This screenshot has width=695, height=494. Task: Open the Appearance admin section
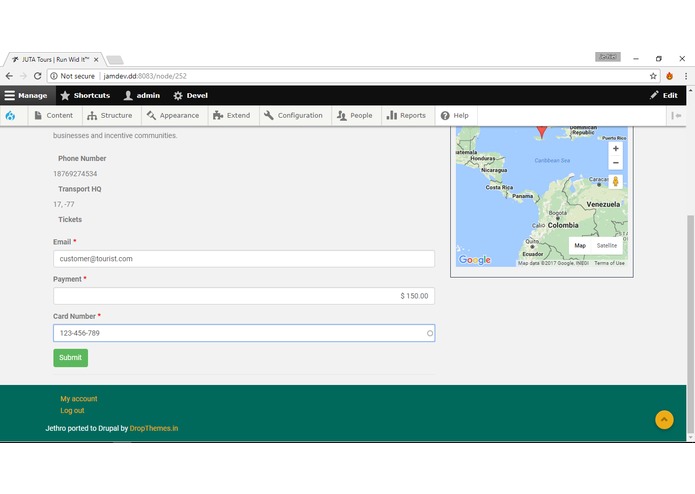(173, 116)
